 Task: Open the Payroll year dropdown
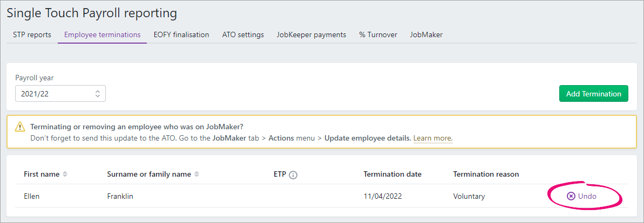[60, 94]
